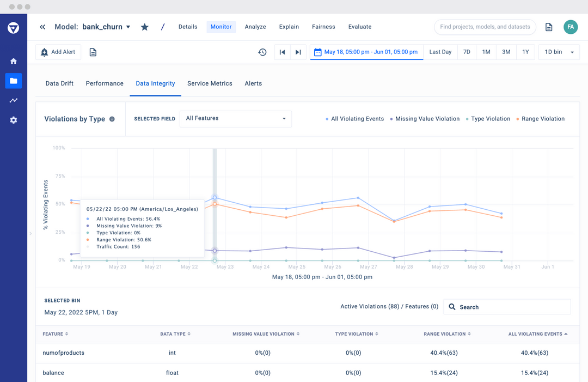Open the Explain section in the top menu
The width and height of the screenshot is (588, 382).
pyautogui.click(x=289, y=27)
